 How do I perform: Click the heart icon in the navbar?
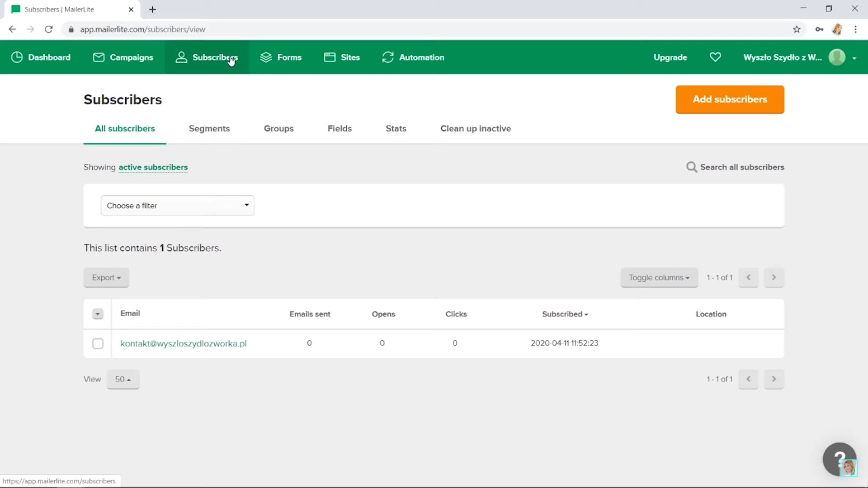[x=715, y=57]
